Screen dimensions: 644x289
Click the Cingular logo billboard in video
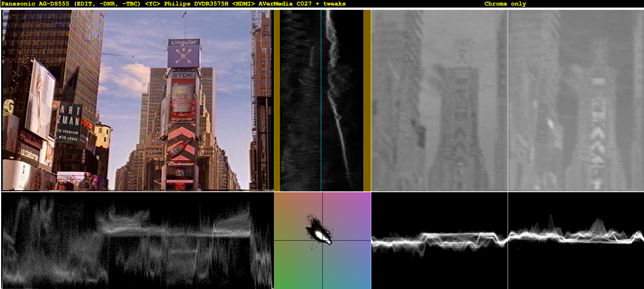(x=184, y=53)
